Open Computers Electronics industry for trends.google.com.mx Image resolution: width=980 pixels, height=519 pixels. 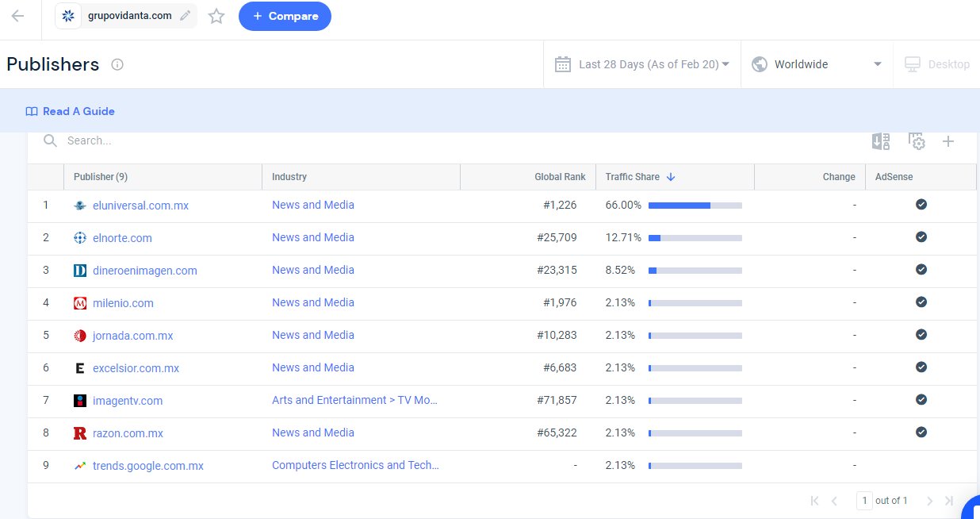tap(355, 465)
